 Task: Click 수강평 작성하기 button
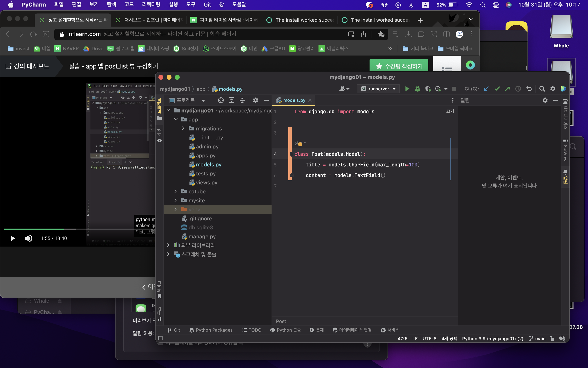pos(399,66)
